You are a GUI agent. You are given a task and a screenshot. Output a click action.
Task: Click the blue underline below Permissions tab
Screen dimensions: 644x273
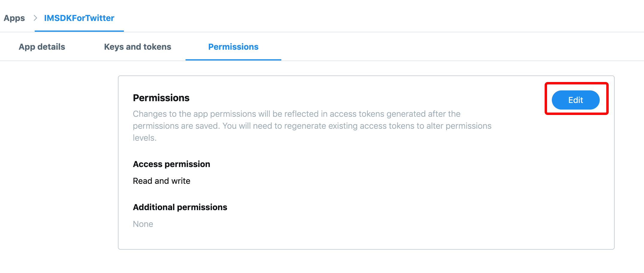[233, 60]
